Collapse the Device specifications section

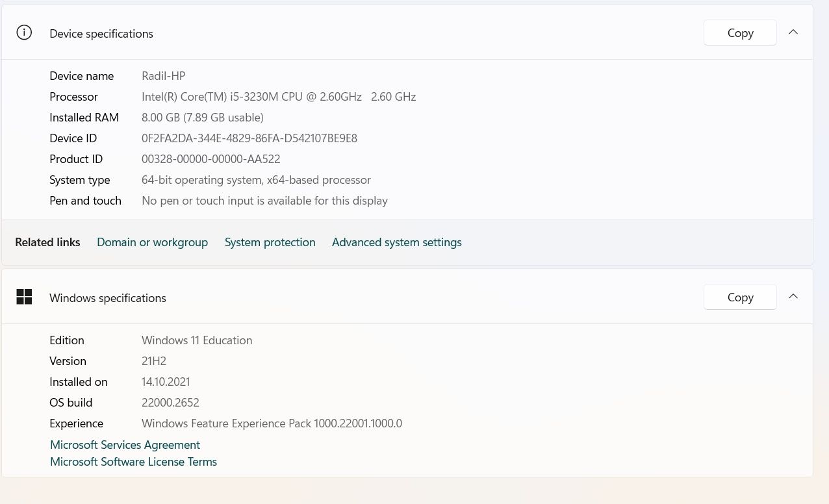(x=793, y=32)
